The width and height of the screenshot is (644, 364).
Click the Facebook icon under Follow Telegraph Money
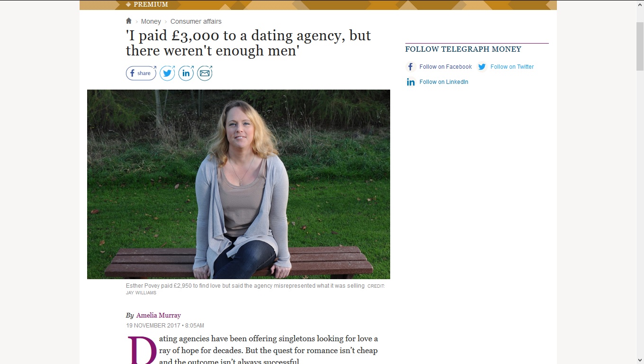(411, 67)
